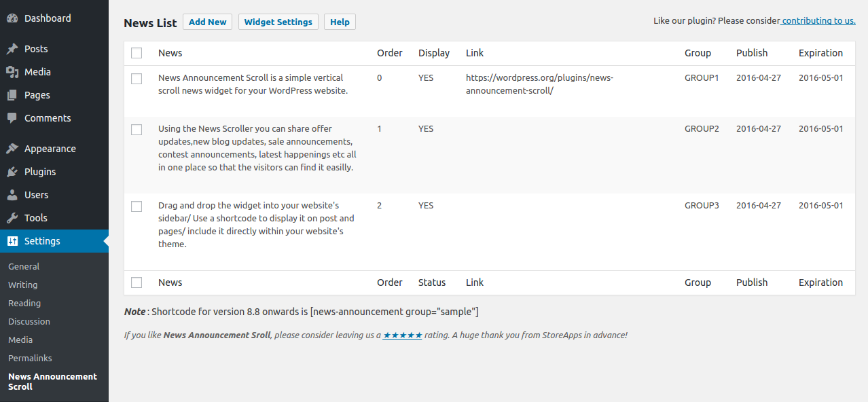This screenshot has height=402, width=868.
Task: Open the Users menu item
Action: pos(54,195)
